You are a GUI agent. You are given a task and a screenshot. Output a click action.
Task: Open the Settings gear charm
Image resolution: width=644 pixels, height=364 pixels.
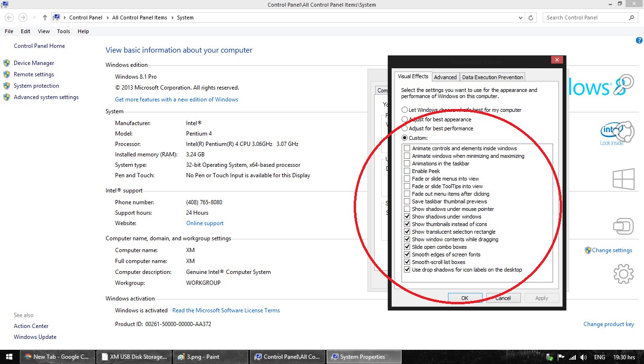pos(624,274)
